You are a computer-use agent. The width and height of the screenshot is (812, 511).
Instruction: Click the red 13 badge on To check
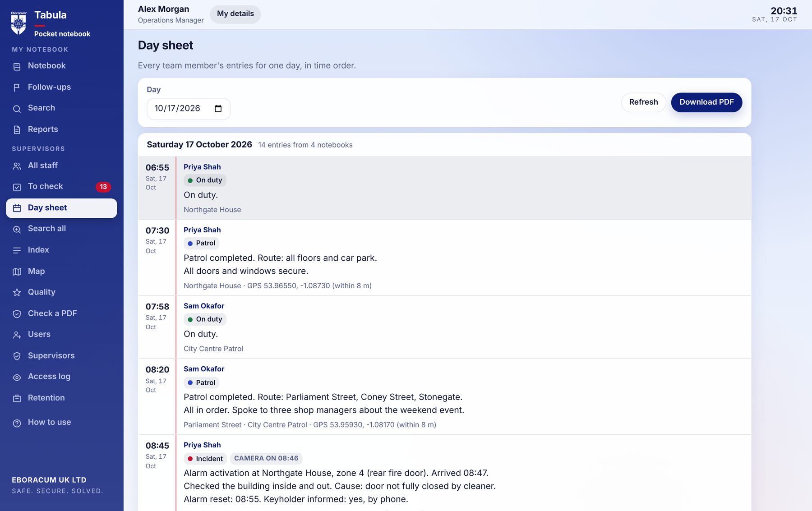pyautogui.click(x=103, y=187)
